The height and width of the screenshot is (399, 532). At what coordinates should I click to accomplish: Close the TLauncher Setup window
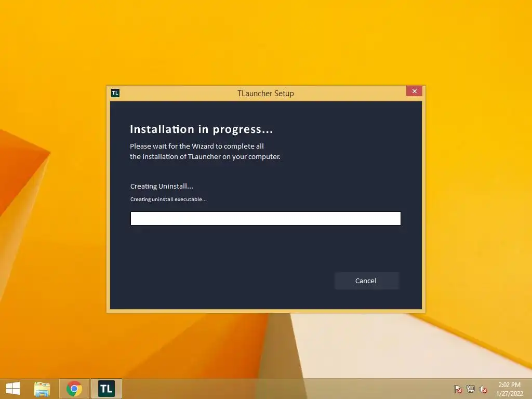point(414,91)
